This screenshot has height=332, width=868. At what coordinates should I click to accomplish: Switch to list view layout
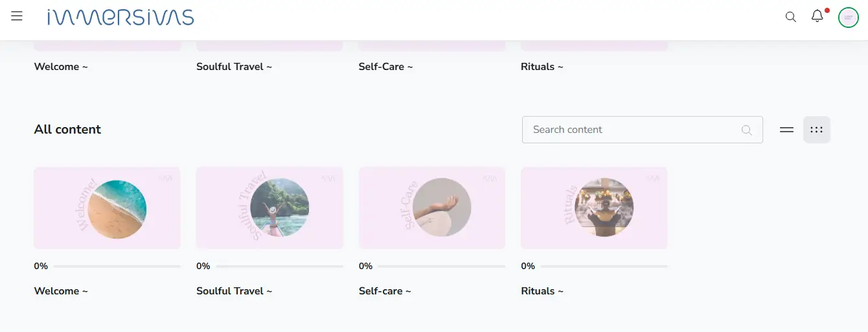[786, 130]
